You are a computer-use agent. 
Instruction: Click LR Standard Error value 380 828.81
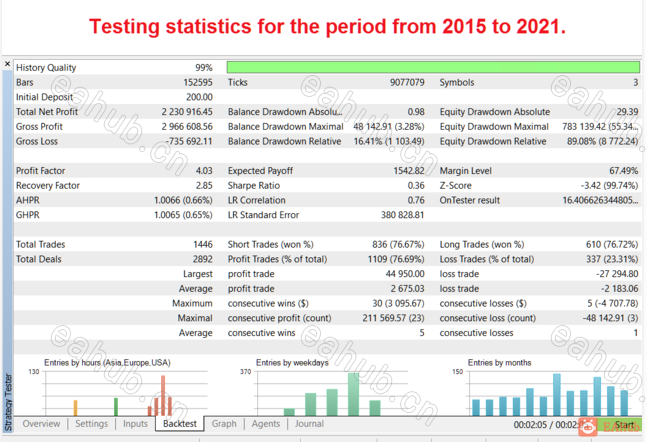[402, 215]
